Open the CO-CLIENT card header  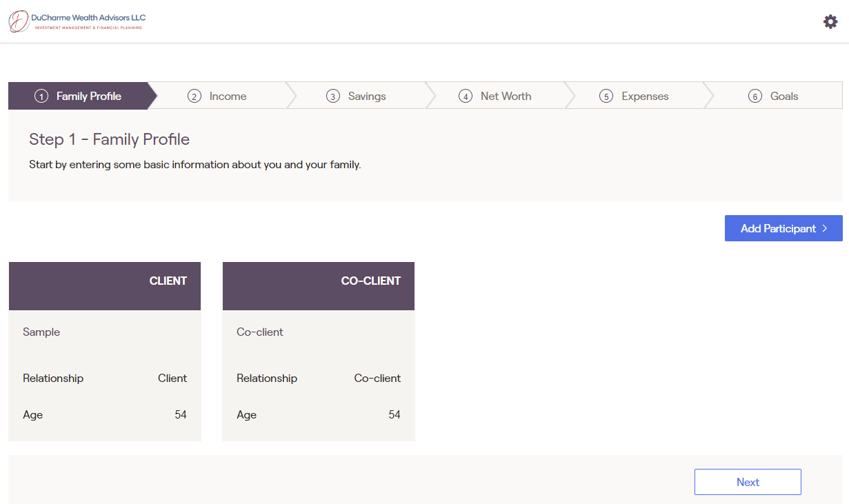(x=319, y=286)
